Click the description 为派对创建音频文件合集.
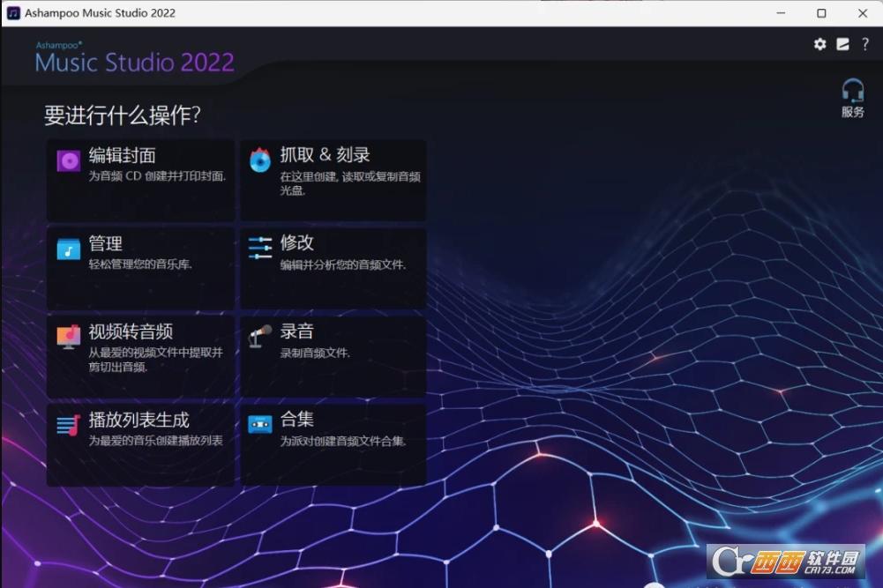Image resolution: width=883 pixels, height=588 pixels. click(x=343, y=441)
